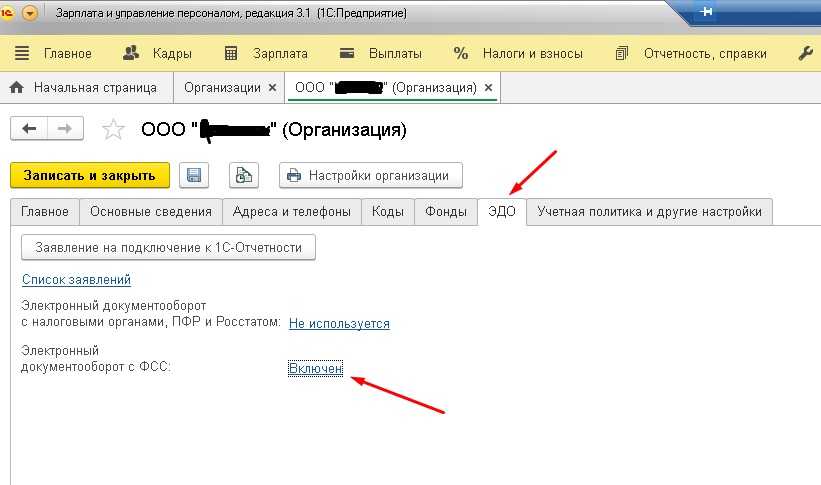Go back with the left arrow
This screenshot has height=485, width=821.
29,128
